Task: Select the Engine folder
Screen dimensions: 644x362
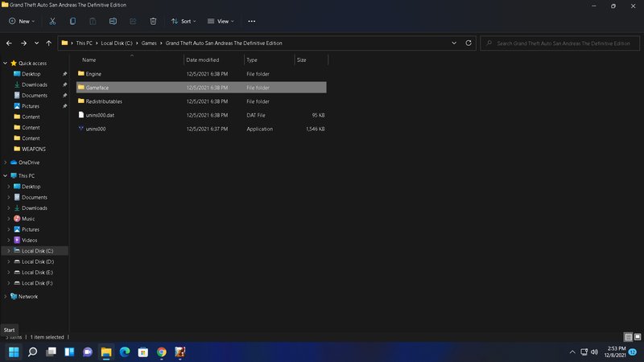Action: click(x=201, y=74)
